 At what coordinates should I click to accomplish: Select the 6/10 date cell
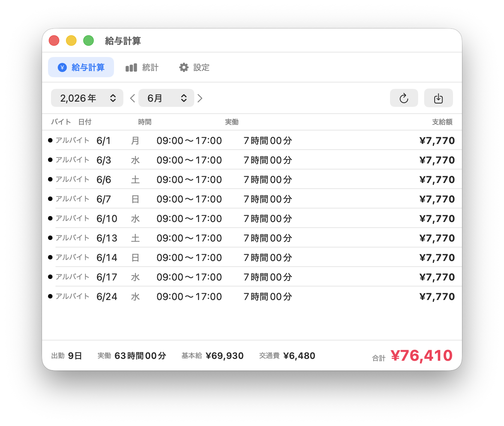(107, 219)
